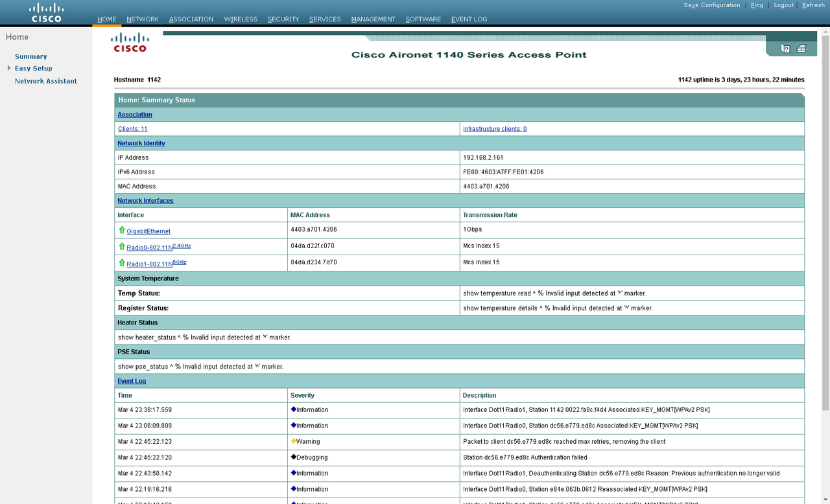Click the IP address value 192.168.2.161
The width and height of the screenshot is (830, 504).
[x=483, y=157]
